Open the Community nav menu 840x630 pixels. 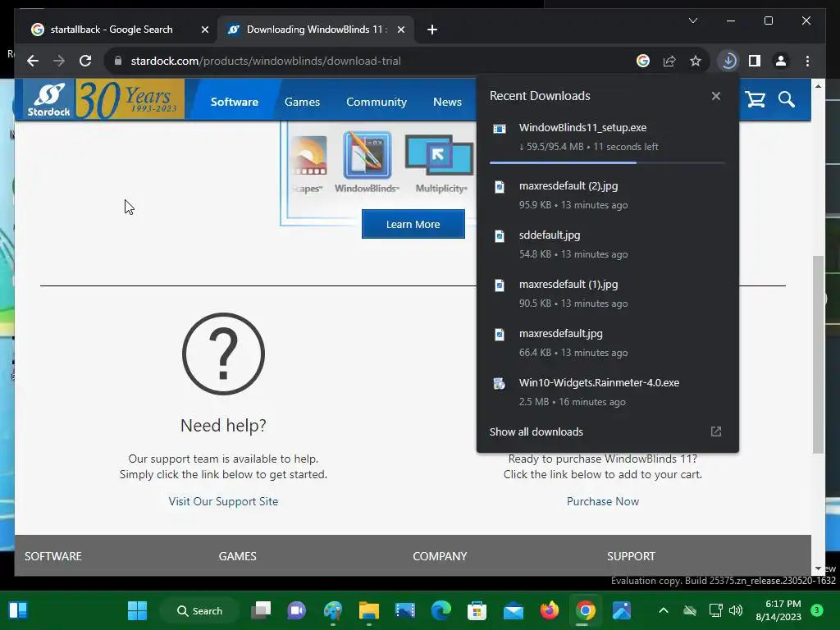377,102
